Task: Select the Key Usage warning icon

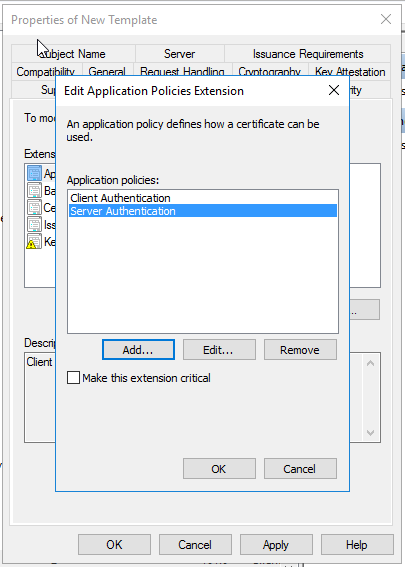Action: (34, 242)
